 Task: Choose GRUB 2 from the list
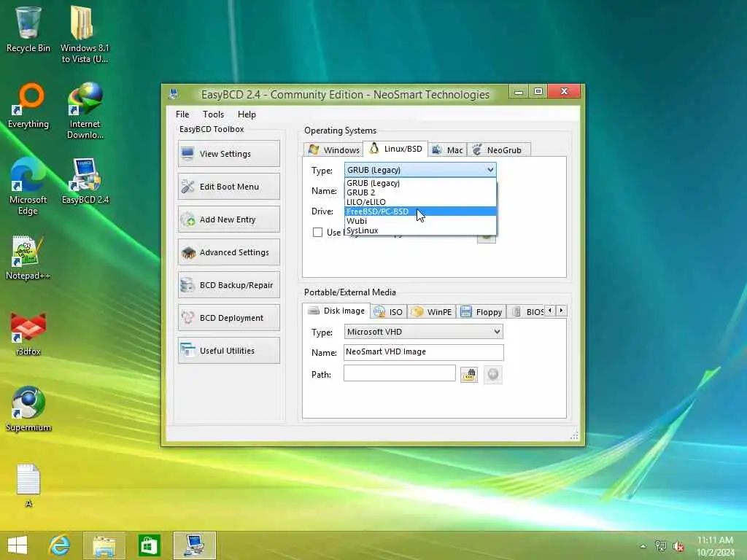click(420, 192)
